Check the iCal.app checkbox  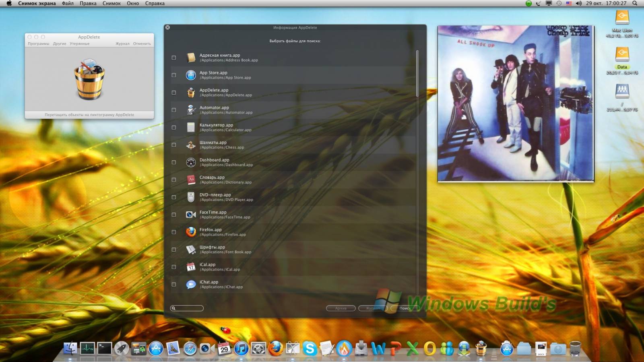pyautogui.click(x=174, y=267)
